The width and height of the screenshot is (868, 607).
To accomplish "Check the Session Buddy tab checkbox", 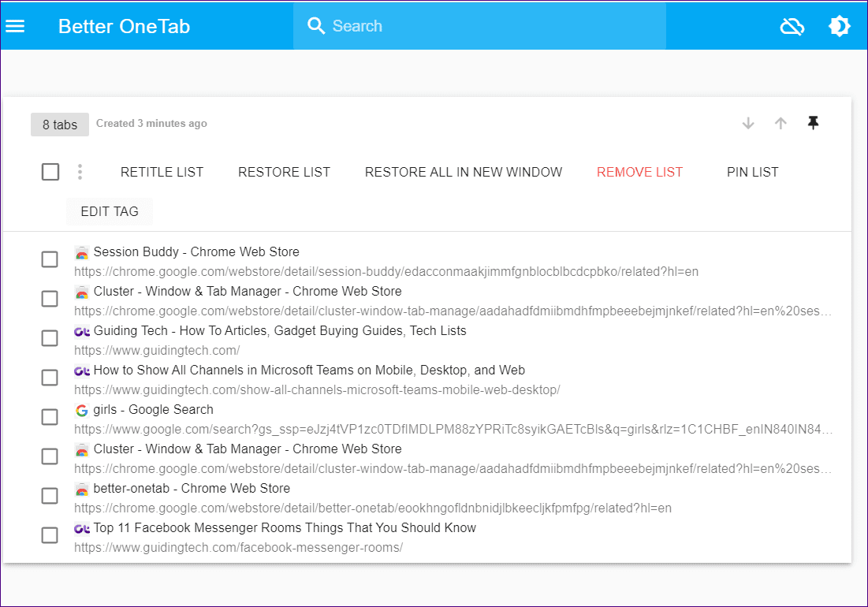I will [x=50, y=259].
